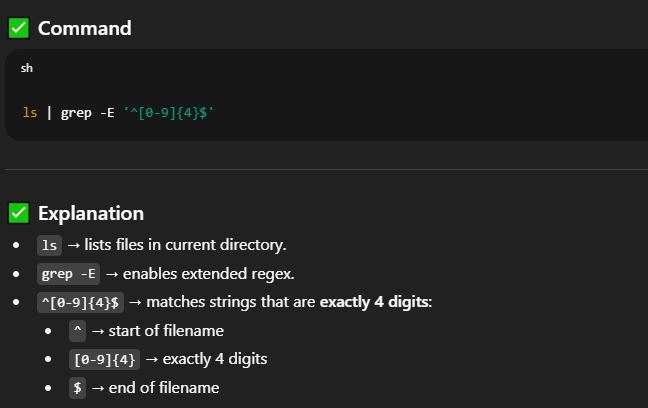Click the grep word in the command
This screenshot has height=408, width=648.
[x=76, y=112]
